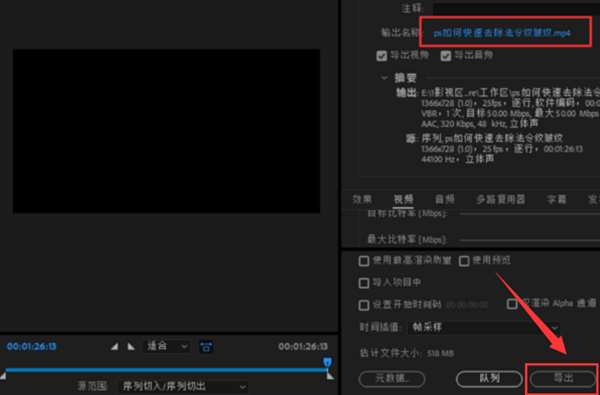Click the blue playhead marker on timeline
The width and height of the screenshot is (600, 395).
(328, 362)
